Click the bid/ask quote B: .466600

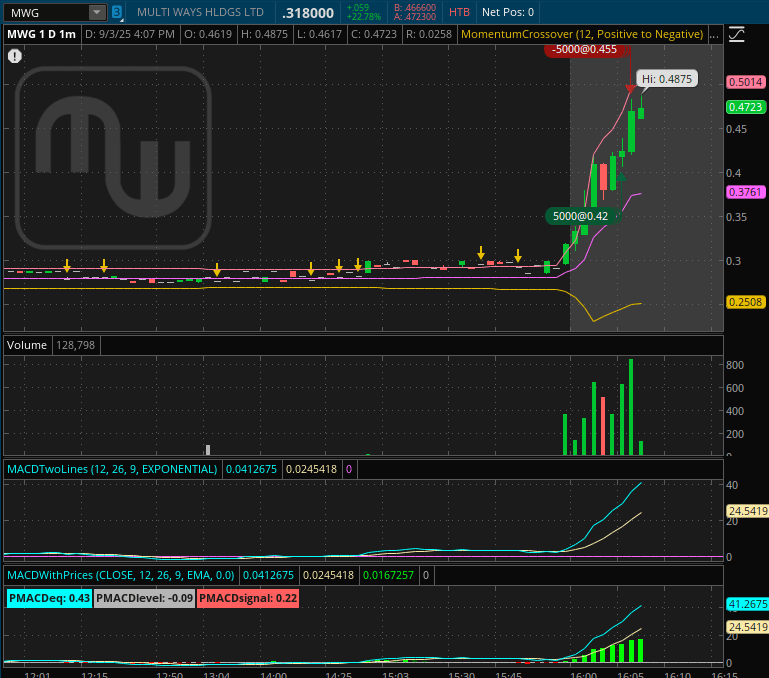(415, 8)
